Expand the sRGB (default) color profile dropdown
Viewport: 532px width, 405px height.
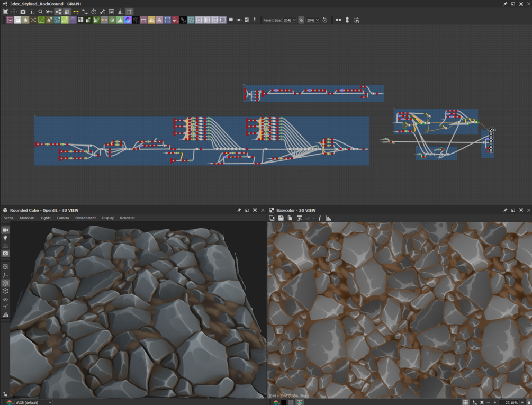pyautogui.click(x=33, y=402)
